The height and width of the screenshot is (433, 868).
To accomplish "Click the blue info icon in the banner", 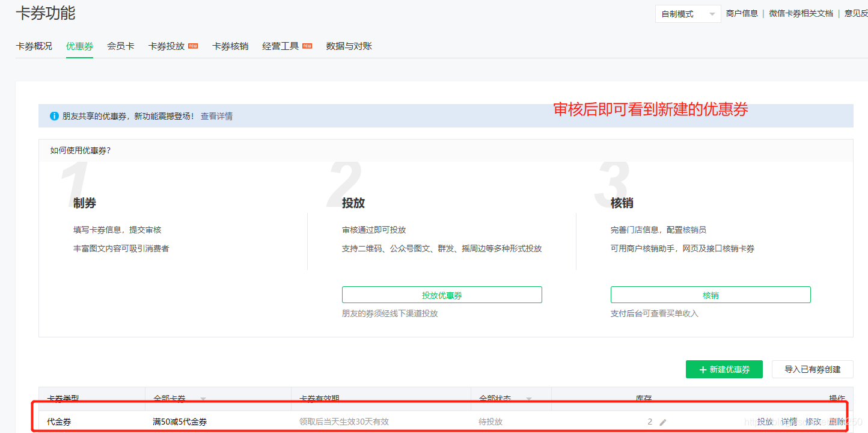I will click(55, 116).
